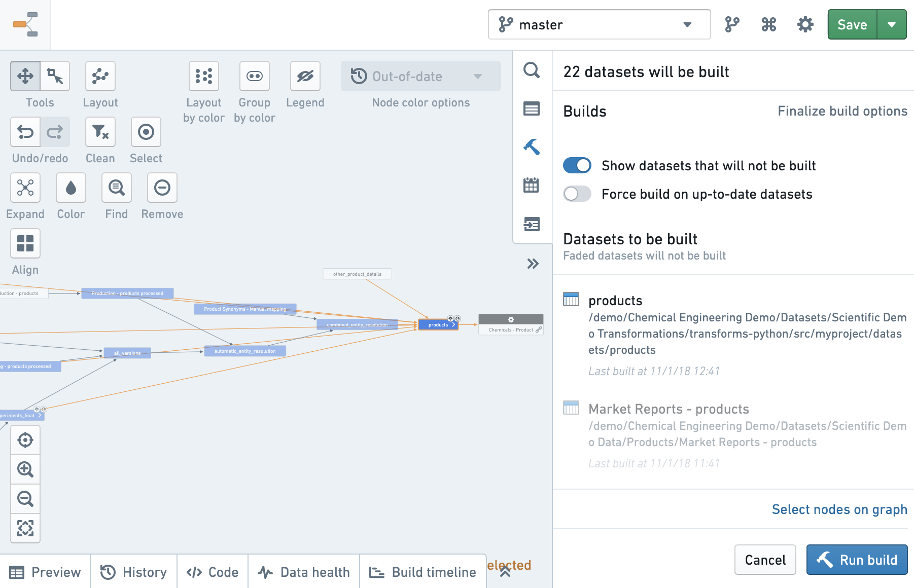Click Select nodes on graph link
The image size is (914, 588).
tap(839, 509)
